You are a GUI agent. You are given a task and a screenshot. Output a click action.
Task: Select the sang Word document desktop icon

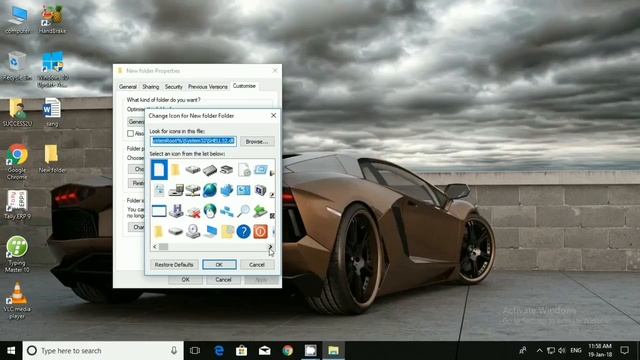pyautogui.click(x=52, y=112)
